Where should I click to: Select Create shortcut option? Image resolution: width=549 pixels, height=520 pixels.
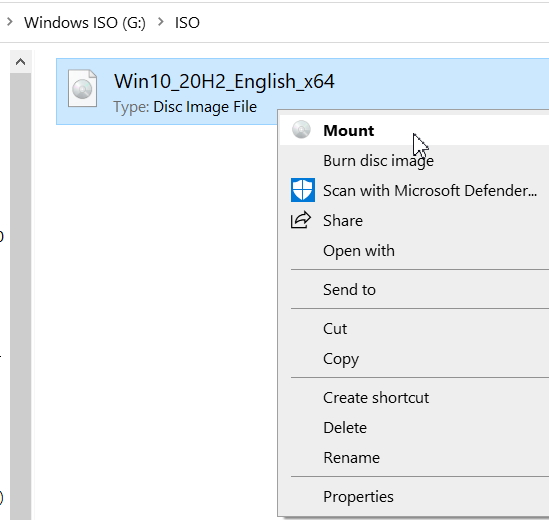click(x=414, y=397)
